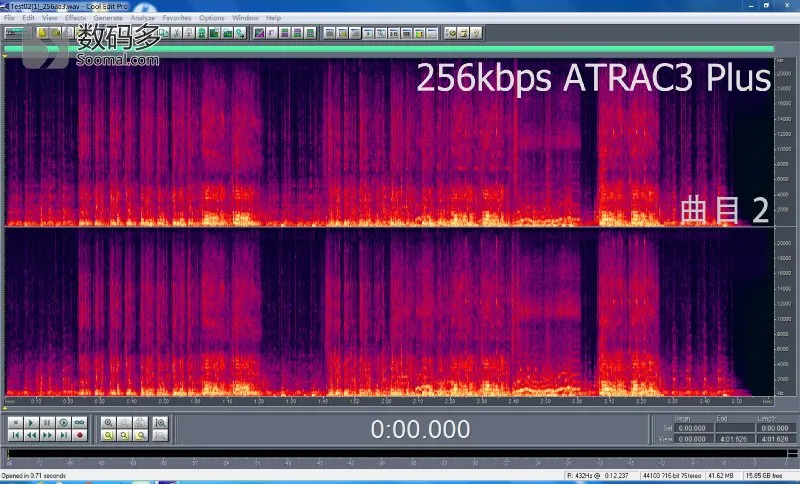Click the 1:00 mark on time ruler
800x484 pixels.
[195, 402]
